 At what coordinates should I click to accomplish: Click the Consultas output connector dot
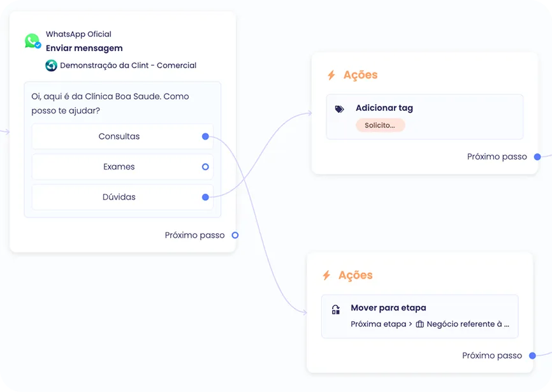(206, 136)
